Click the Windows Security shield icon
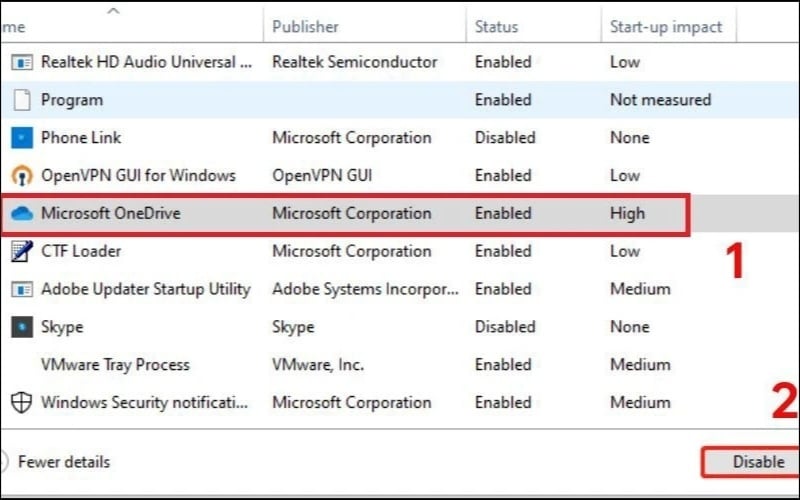The image size is (800, 500). [21, 403]
